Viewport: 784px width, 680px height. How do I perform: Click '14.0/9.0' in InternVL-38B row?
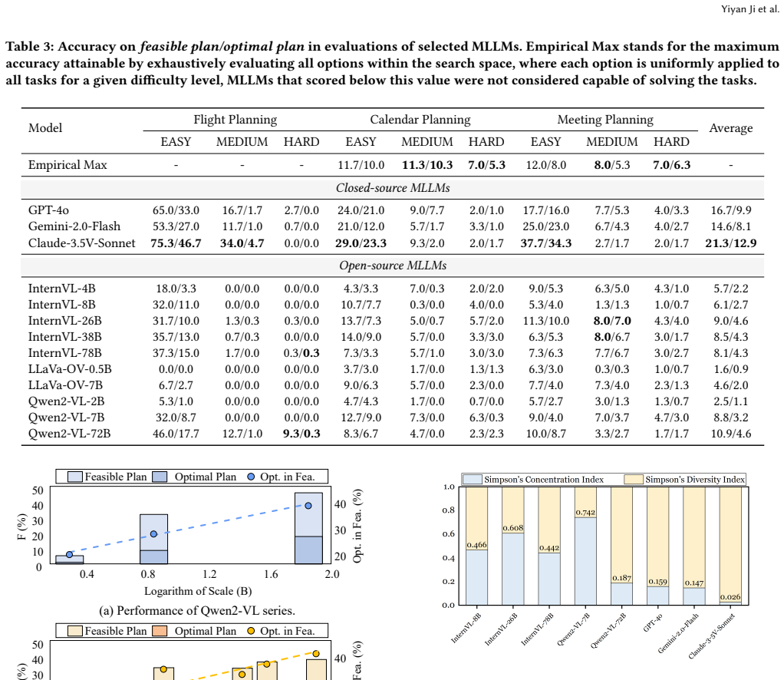click(x=361, y=337)
